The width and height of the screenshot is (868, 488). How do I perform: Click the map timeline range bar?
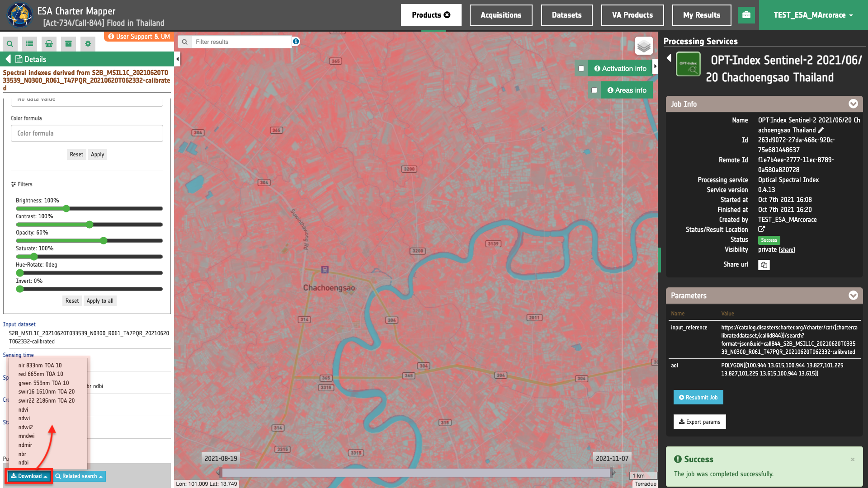416,473
